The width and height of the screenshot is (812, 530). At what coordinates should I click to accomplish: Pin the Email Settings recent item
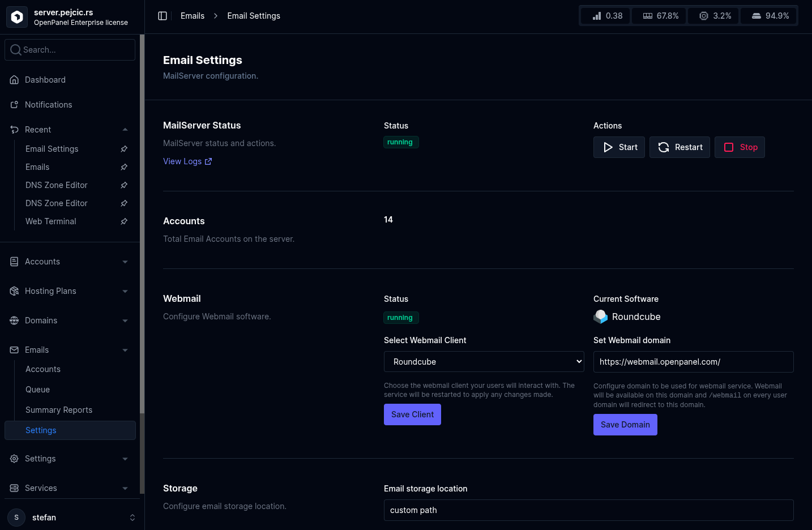click(124, 149)
